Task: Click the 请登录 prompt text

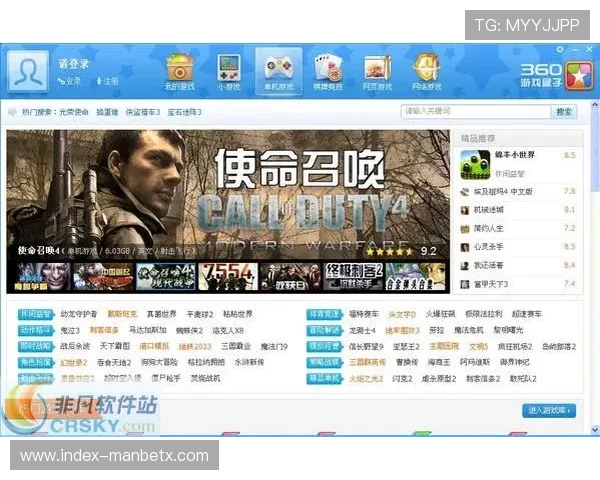Action: coord(73,63)
